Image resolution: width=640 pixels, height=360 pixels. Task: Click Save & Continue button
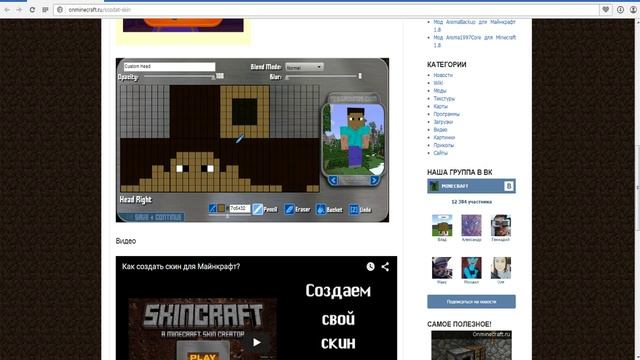pos(151,217)
